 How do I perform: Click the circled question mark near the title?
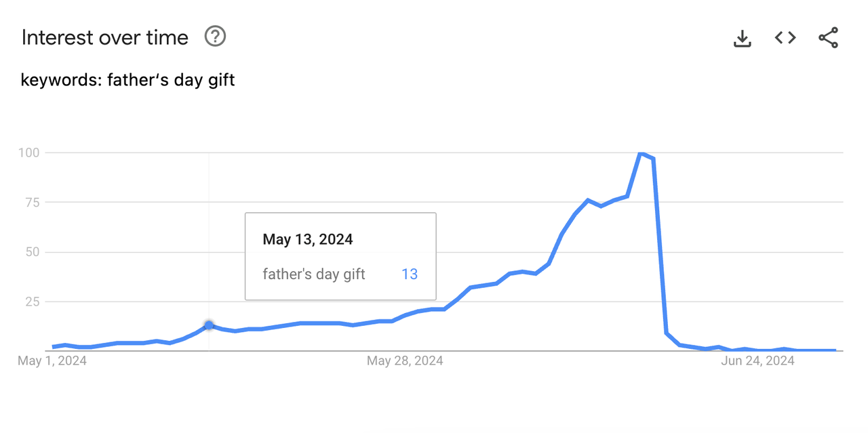click(x=214, y=37)
